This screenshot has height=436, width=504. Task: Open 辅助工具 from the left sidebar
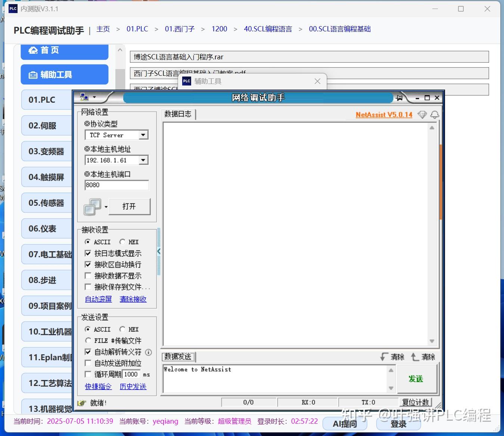[64, 74]
